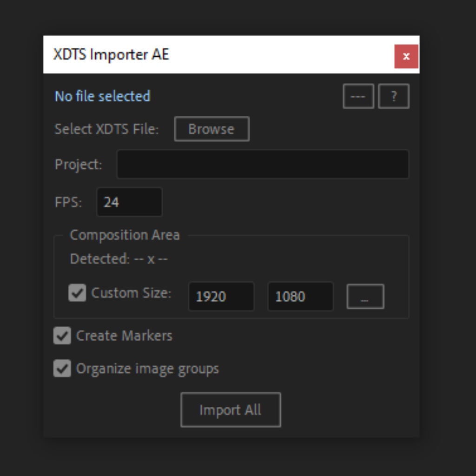476x476 pixels.
Task: Select the Custom Size checkmark icon
Action: (x=77, y=292)
